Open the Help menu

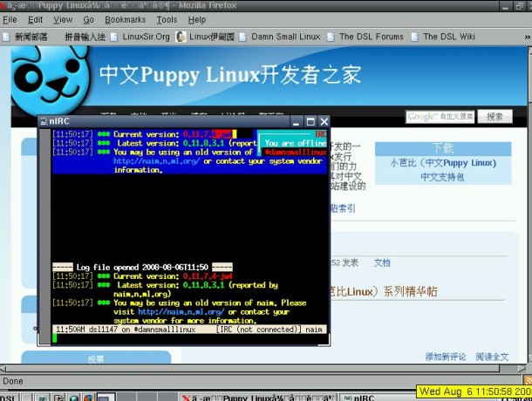[197, 20]
